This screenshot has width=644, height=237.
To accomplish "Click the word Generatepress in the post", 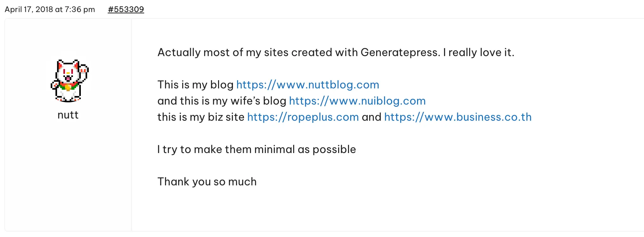I will click(400, 52).
